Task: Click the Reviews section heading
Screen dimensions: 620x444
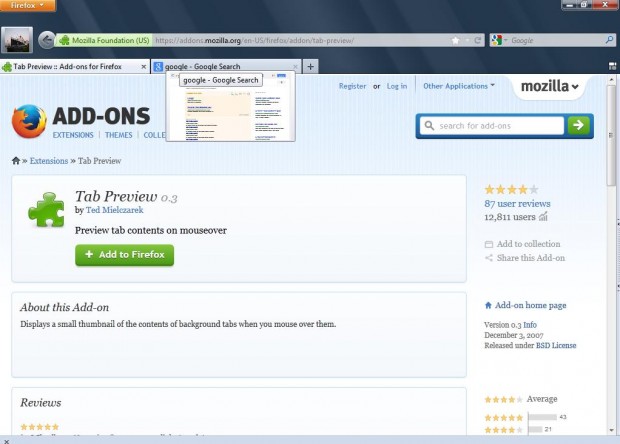Action: tap(41, 402)
